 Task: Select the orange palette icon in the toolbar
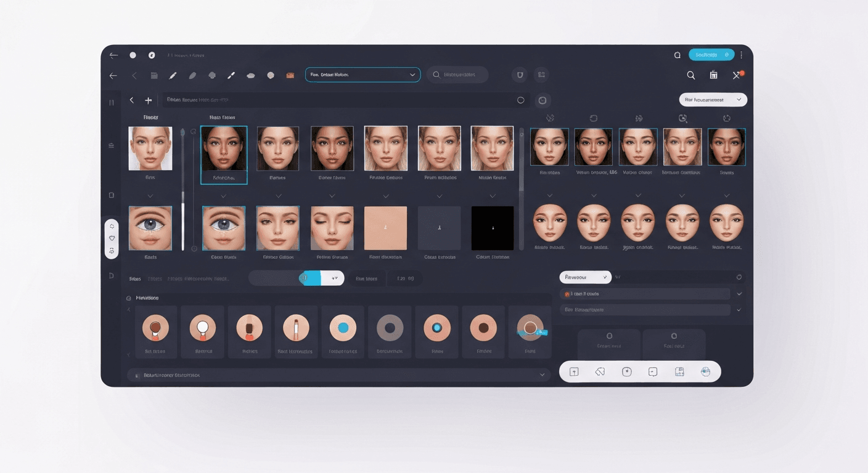coord(290,75)
